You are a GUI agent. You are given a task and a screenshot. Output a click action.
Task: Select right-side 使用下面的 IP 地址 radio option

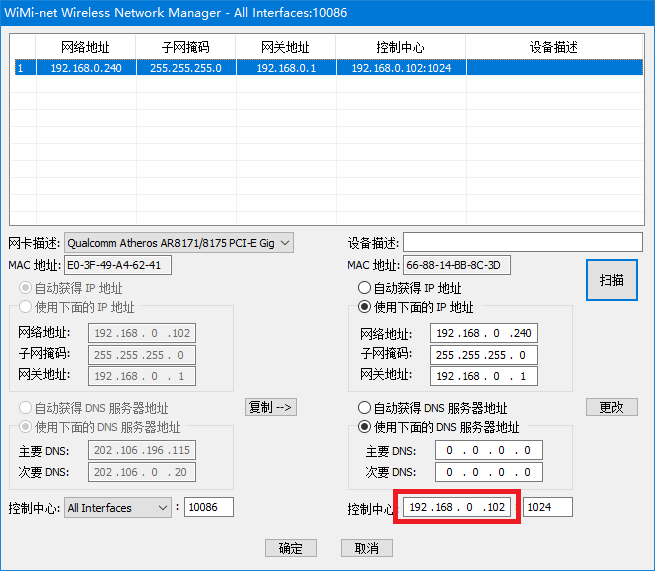pos(365,307)
